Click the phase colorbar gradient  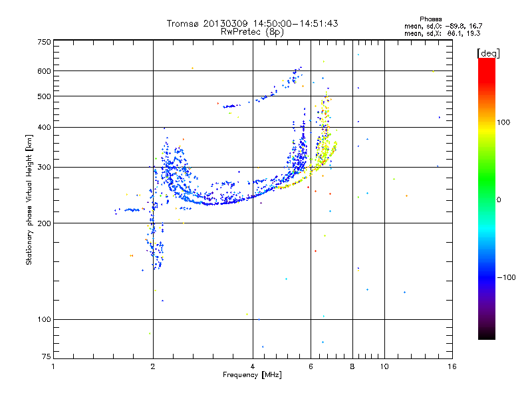coord(487,199)
